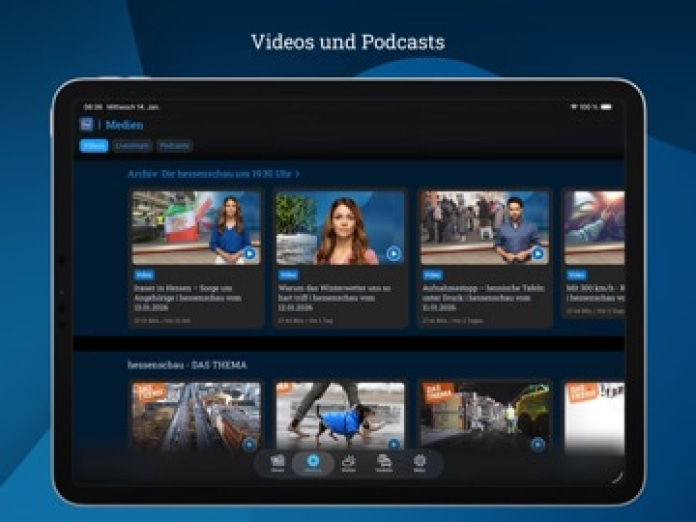Click Video badge on Winterwetter card

tap(288, 275)
